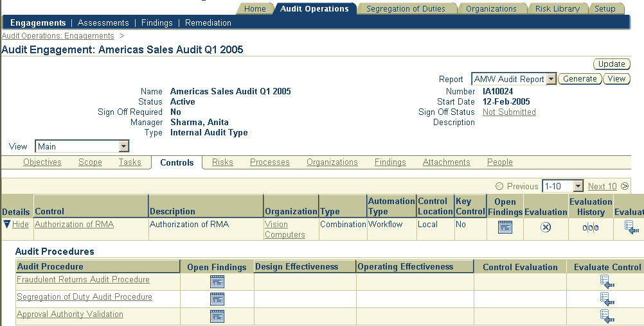Click the View report button
The height and width of the screenshot is (326, 644).
(616, 79)
